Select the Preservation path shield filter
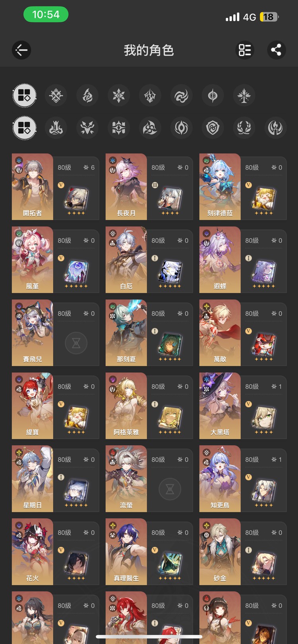 213,128
